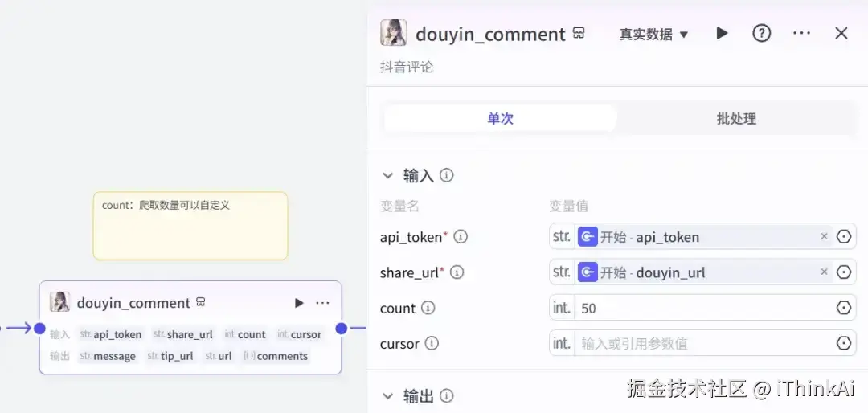Viewport: 868px width, 413px height.
Task: Click the douyin_comment title in panel
Action: tap(490, 35)
